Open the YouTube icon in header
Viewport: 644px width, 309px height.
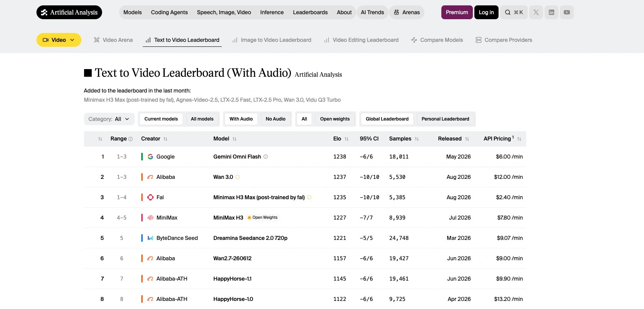coord(567,12)
